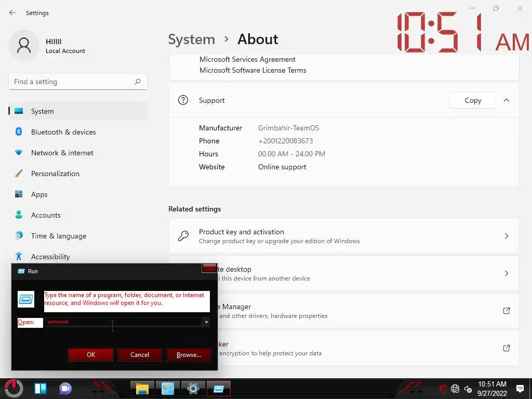This screenshot has height=399, width=532.
Task: Open BitLocker external link icon
Action: click(506, 348)
